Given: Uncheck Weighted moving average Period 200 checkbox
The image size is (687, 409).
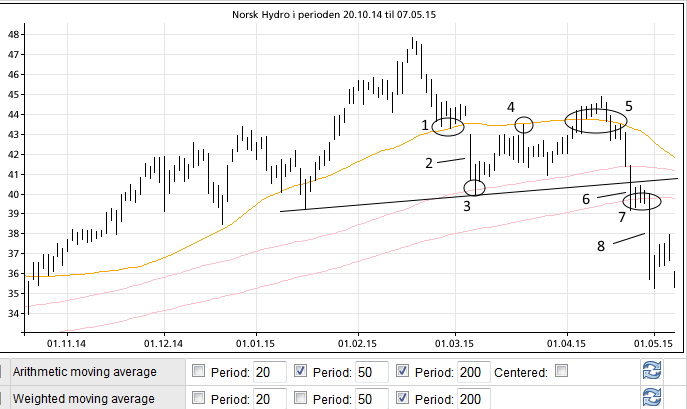Looking at the screenshot, I should tap(404, 399).
